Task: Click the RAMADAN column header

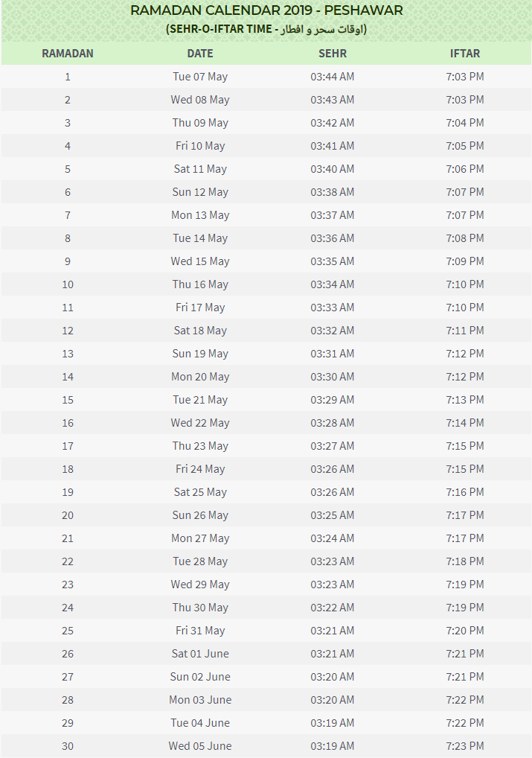Action: (x=68, y=54)
